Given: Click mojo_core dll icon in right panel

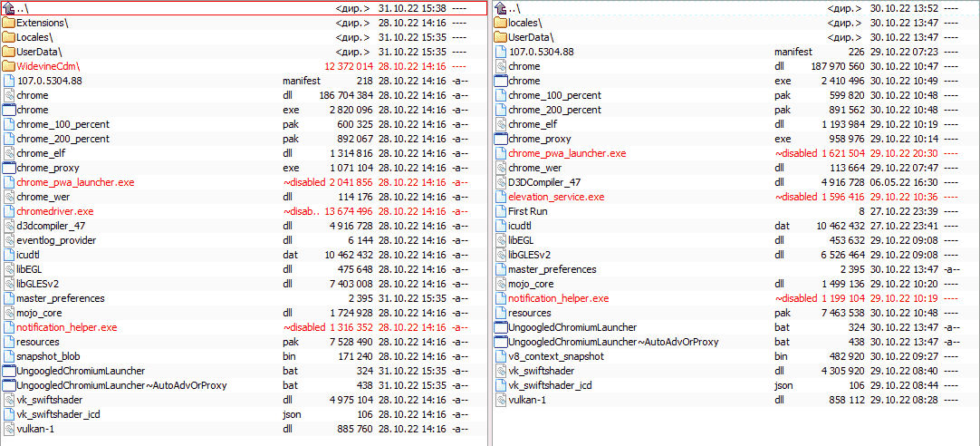Looking at the screenshot, I should 500,284.
